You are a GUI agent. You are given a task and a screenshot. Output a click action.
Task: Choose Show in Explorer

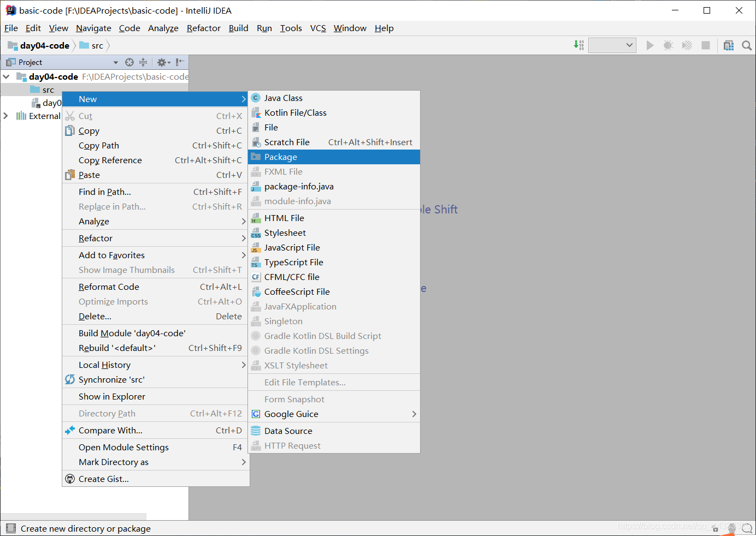pos(155,397)
